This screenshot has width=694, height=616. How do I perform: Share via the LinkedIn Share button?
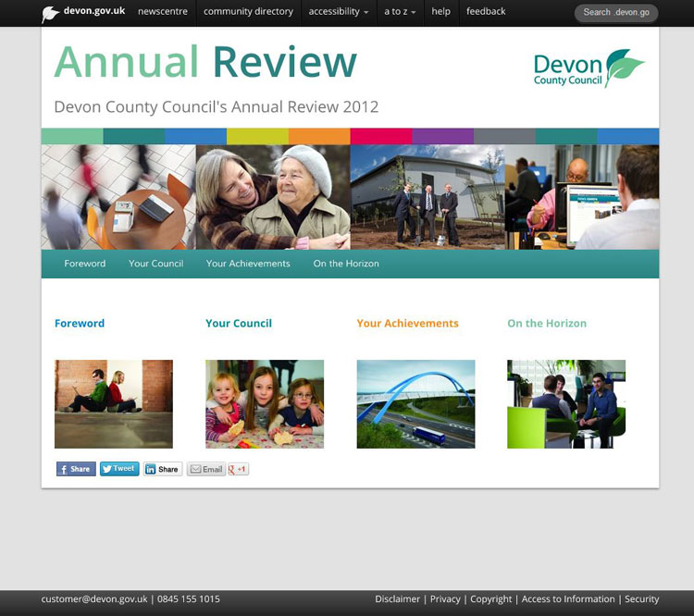(x=163, y=469)
